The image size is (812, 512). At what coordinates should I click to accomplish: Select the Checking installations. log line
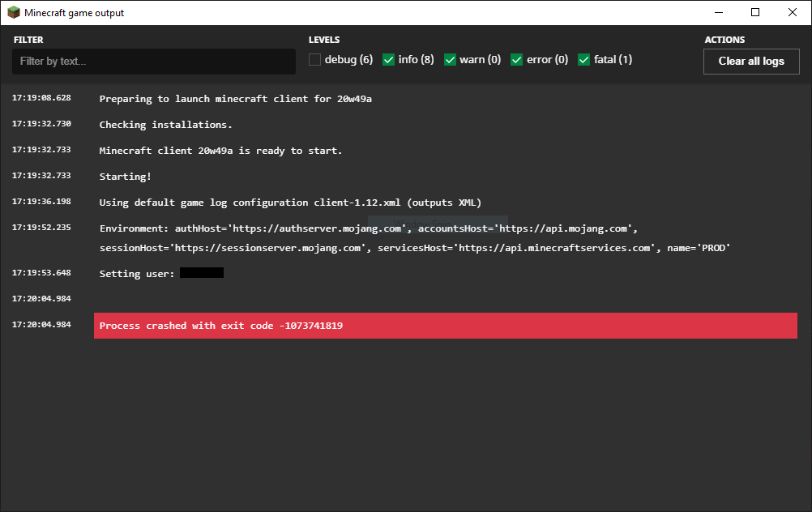click(x=165, y=125)
